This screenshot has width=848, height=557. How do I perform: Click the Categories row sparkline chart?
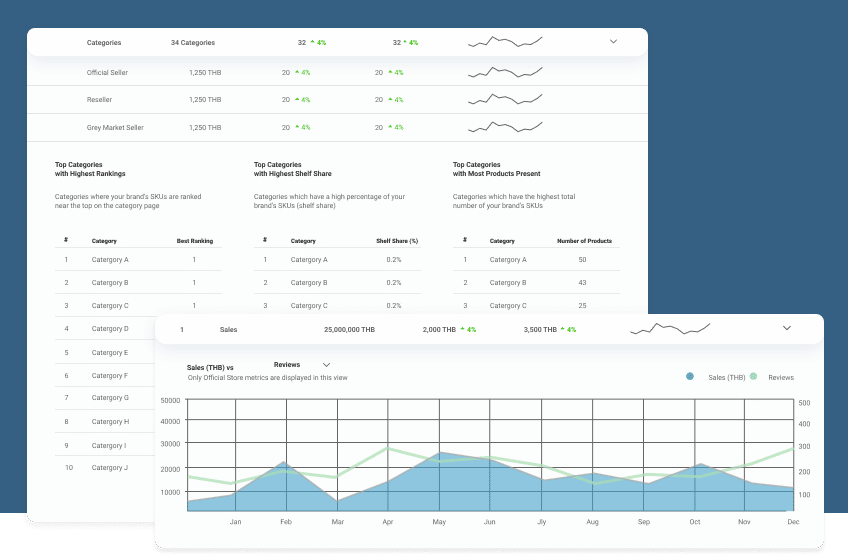click(x=506, y=42)
